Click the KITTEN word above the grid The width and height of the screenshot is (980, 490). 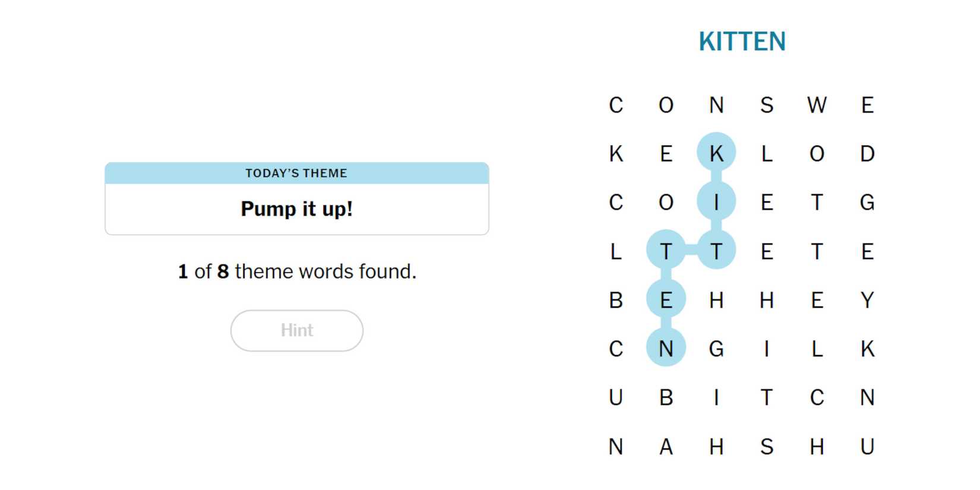(742, 42)
